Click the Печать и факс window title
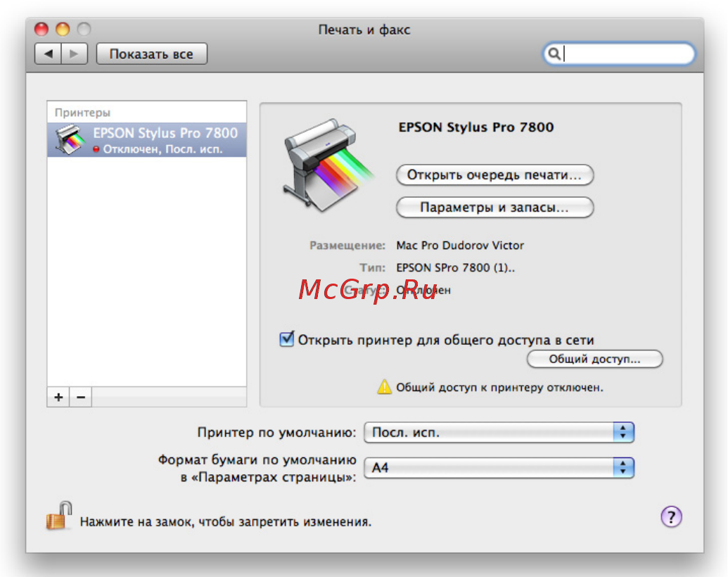This screenshot has width=728, height=577. point(364,30)
